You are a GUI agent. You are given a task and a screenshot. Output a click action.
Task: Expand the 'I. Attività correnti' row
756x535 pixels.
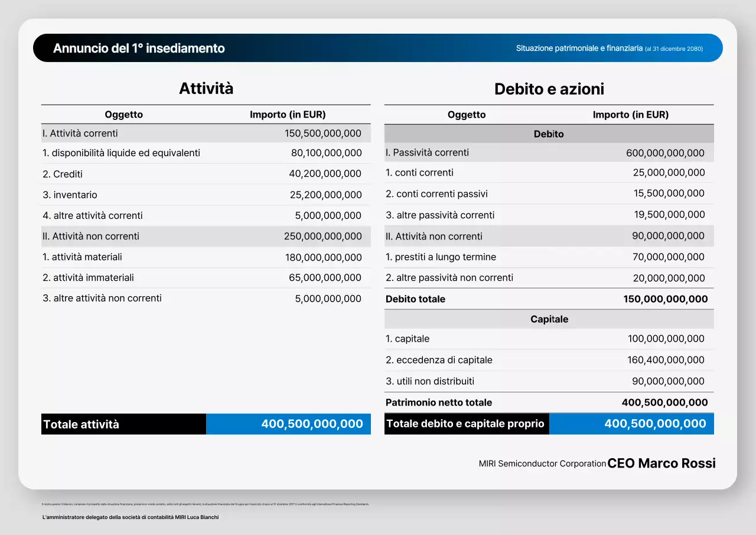click(x=206, y=133)
